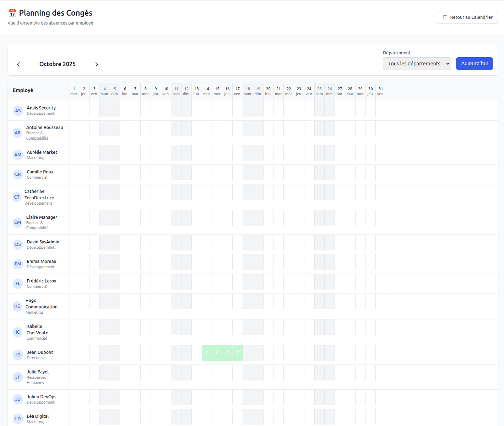Click the EM avatar for Emma Moreau
This screenshot has height=426, width=504.
[x=18, y=264]
